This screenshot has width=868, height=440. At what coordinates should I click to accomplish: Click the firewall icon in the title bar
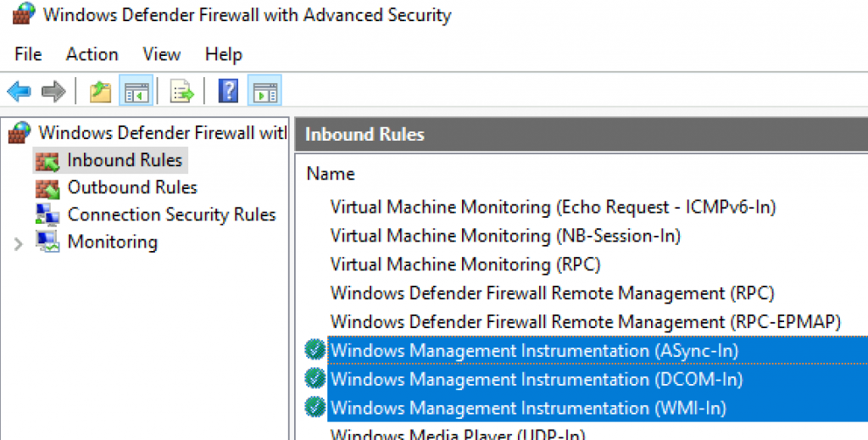[23, 14]
